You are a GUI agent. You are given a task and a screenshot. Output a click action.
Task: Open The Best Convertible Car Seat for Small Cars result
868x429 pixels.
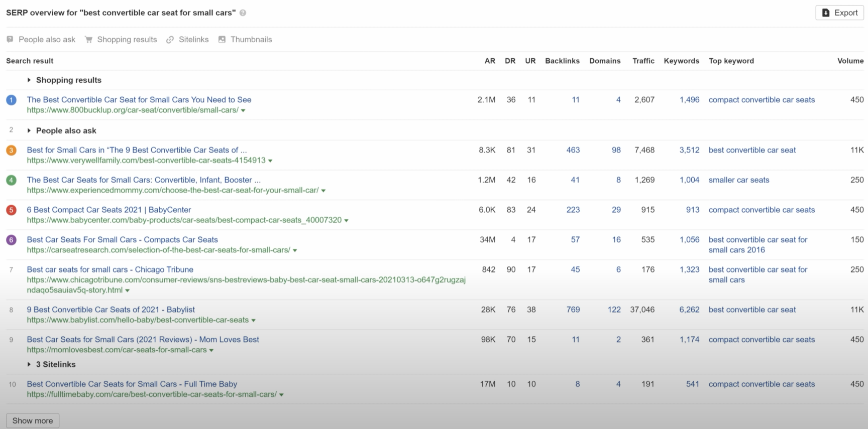pos(139,100)
